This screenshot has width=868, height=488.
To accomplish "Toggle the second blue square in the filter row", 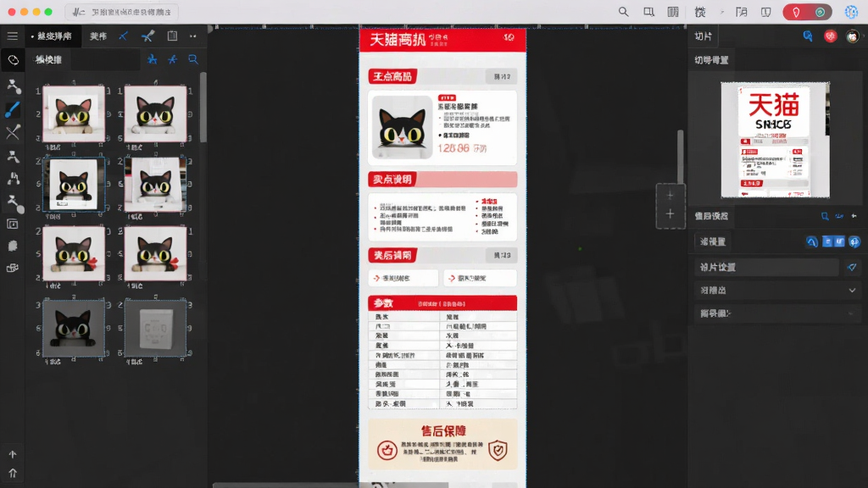I will 840,241.
